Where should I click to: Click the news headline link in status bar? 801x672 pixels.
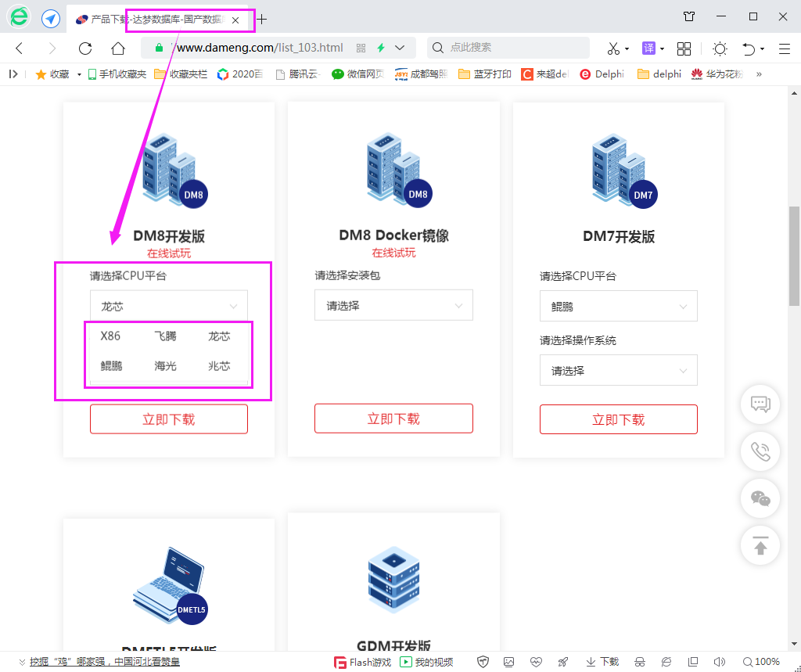coord(105,662)
